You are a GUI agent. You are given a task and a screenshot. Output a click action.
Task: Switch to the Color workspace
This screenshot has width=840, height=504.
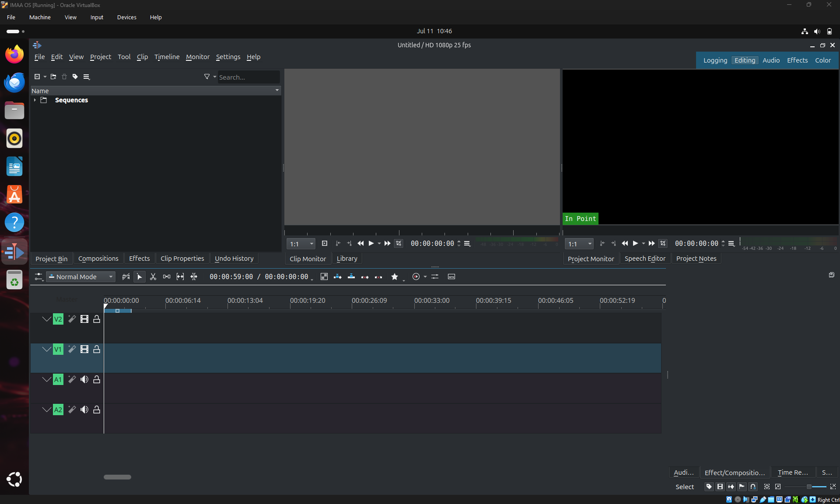click(823, 60)
